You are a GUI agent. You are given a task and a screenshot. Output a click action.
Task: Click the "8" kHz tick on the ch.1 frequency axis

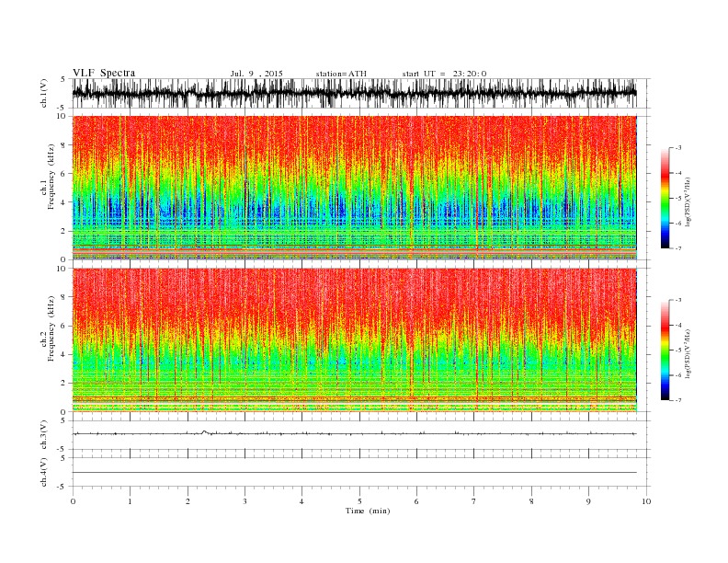pos(64,145)
